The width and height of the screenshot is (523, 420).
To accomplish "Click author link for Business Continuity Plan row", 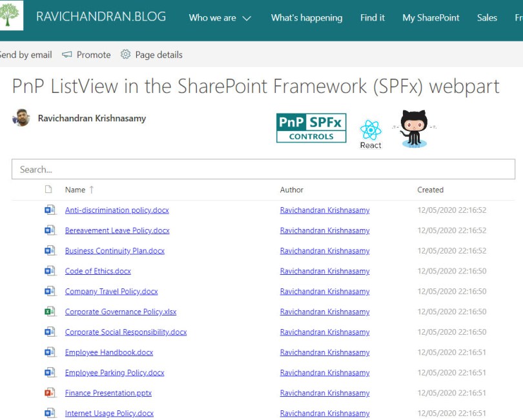I will click(x=325, y=251).
